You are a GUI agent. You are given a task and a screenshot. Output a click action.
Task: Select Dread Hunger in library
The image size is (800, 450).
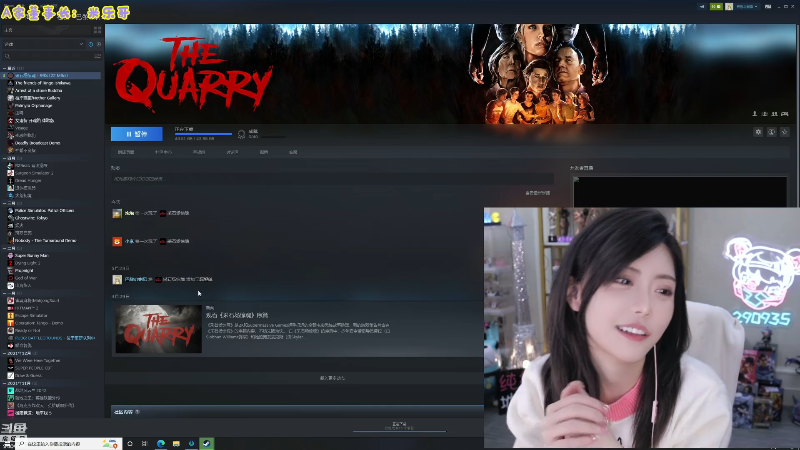pos(28,181)
